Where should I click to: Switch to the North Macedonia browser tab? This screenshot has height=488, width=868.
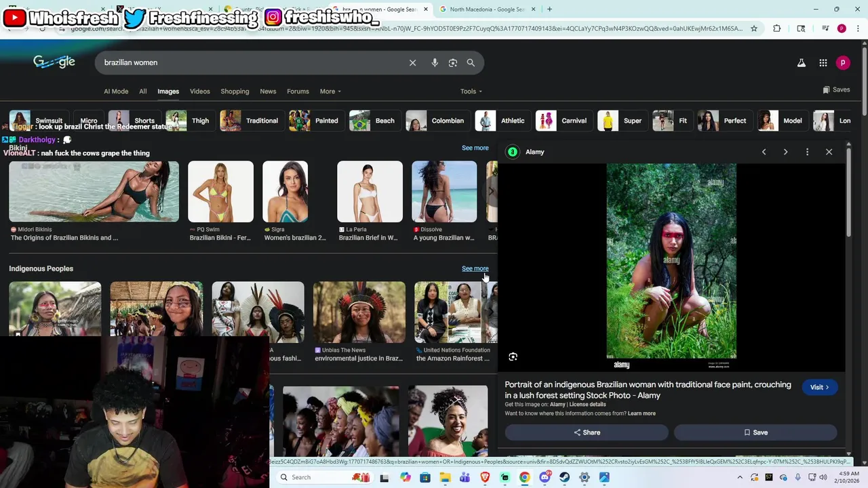487,9
